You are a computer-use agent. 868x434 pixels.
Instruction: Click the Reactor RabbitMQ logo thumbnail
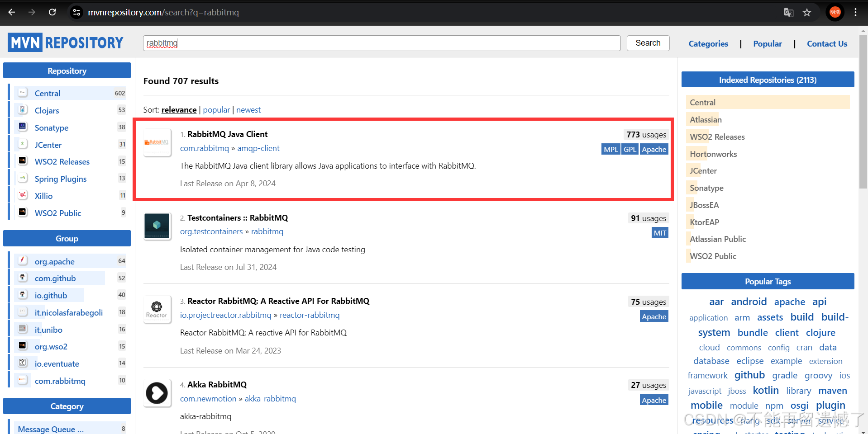pyautogui.click(x=157, y=309)
